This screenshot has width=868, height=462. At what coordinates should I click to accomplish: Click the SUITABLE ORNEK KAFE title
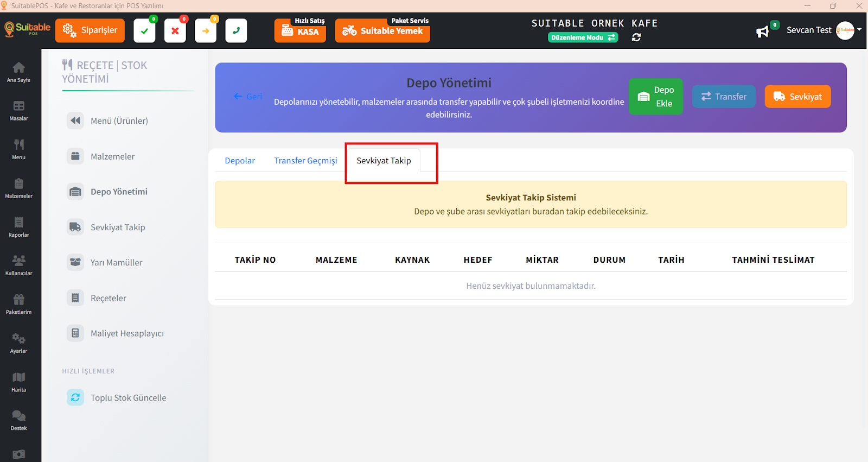pos(595,23)
